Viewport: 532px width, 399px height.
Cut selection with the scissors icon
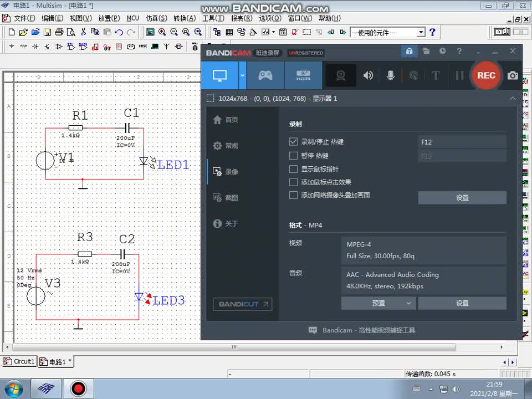pyautogui.click(x=83, y=32)
